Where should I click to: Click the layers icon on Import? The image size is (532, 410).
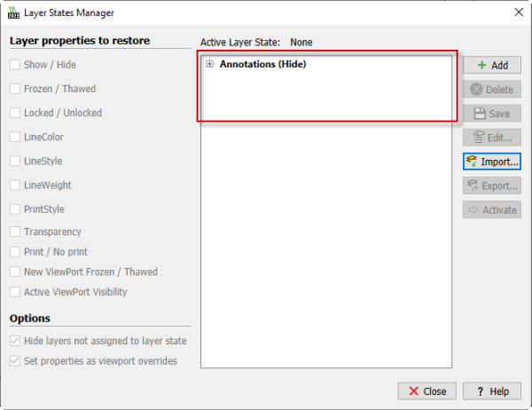tap(472, 161)
